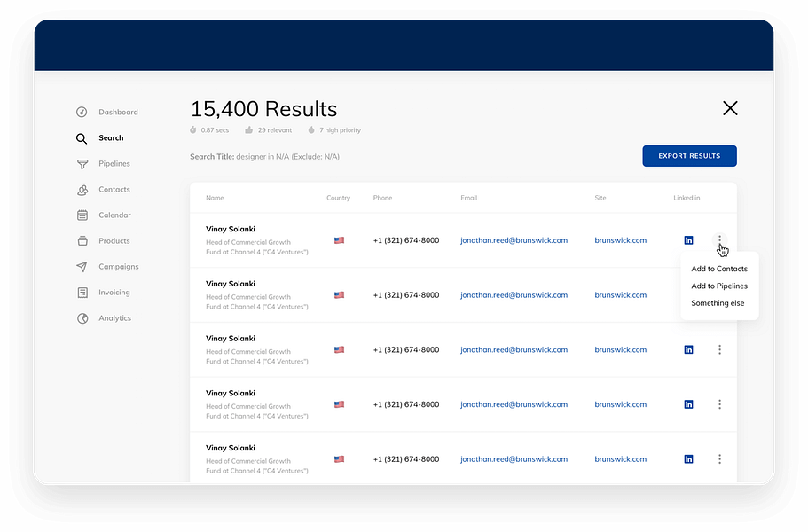Image resolution: width=808 pixels, height=532 pixels.
Task: Click the 29 relevant label
Action: [x=275, y=130]
